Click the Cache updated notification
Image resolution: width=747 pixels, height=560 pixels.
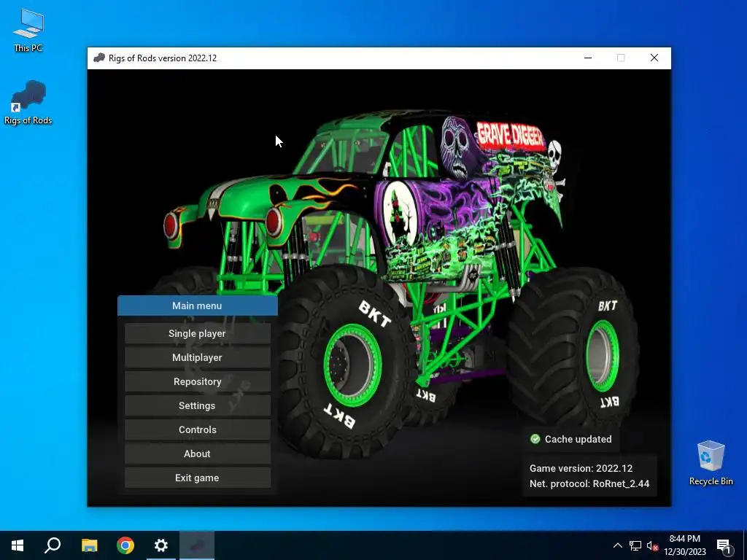click(x=570, y=439)
